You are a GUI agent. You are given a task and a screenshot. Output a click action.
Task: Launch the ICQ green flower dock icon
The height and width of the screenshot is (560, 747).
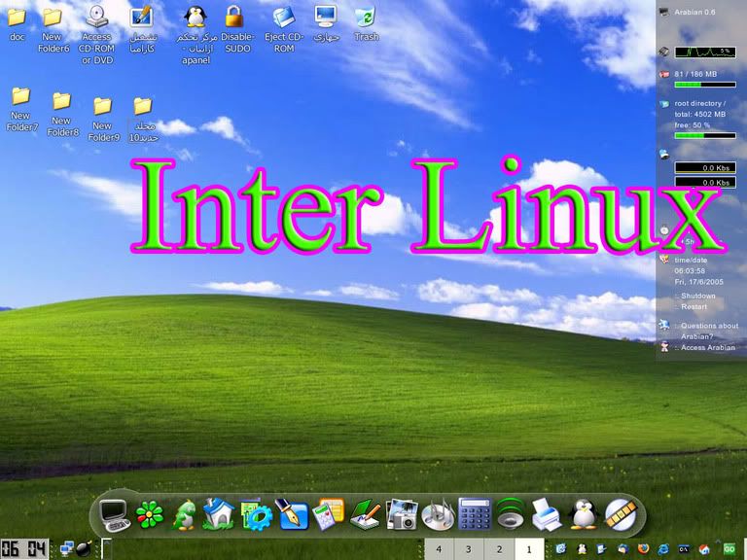coord(150,515)
